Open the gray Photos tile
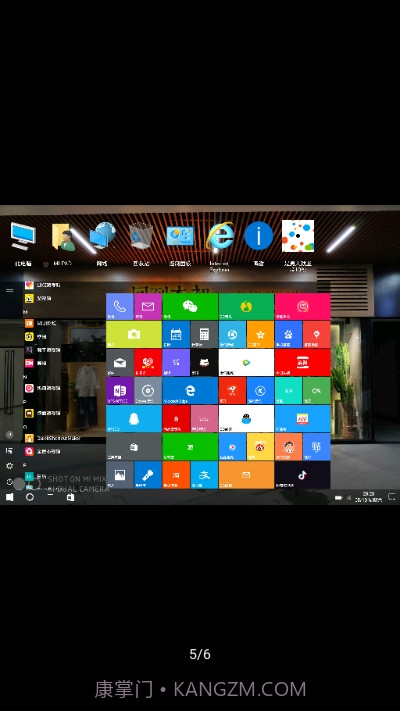This screenshot has height=711, width=400. pyautogui.click(x=120, y=475)
